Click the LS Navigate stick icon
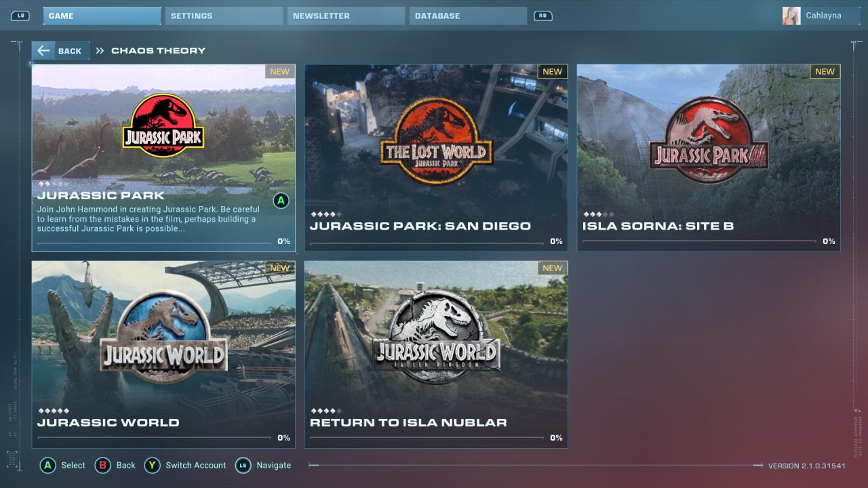868x488 pixels. click(x=243, y=466)
